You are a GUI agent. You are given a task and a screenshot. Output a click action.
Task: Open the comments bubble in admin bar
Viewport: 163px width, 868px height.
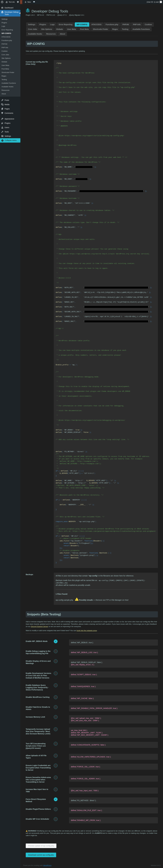18,2
